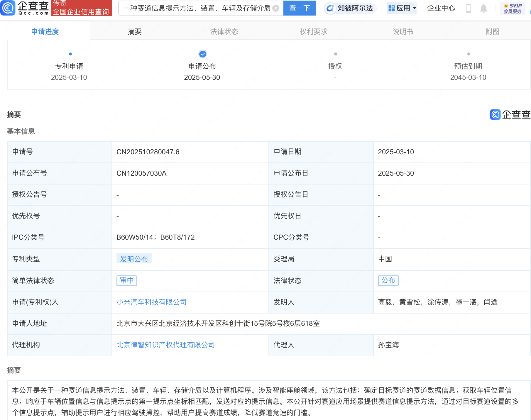This screenshot has width=531, height=420.
Task: Select 受理局 value 中国
Action: coord(385,259)
